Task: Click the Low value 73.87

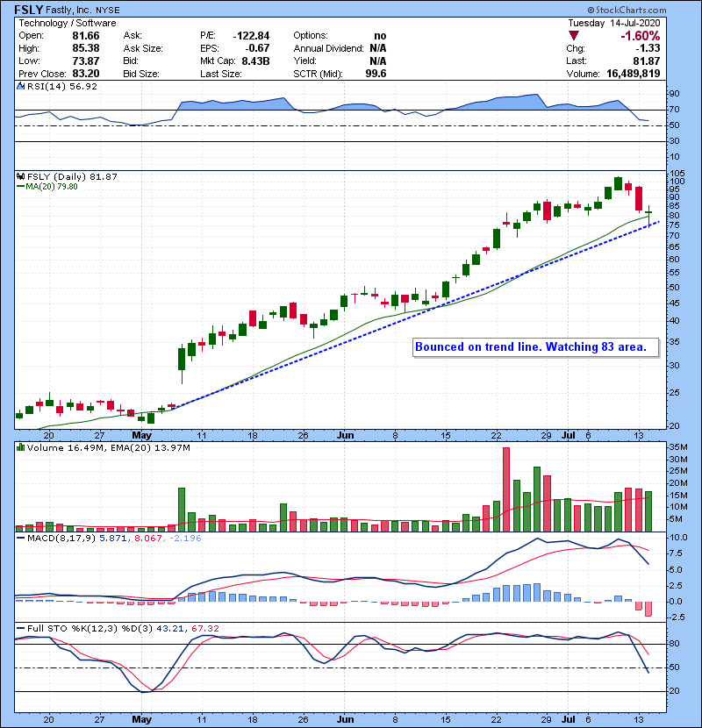Action: 86,61
